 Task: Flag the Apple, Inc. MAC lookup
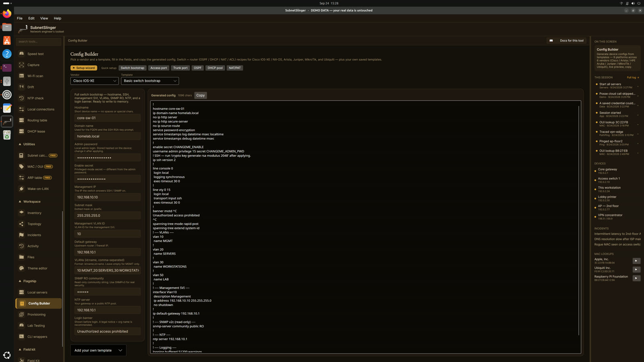pos(636,261)
